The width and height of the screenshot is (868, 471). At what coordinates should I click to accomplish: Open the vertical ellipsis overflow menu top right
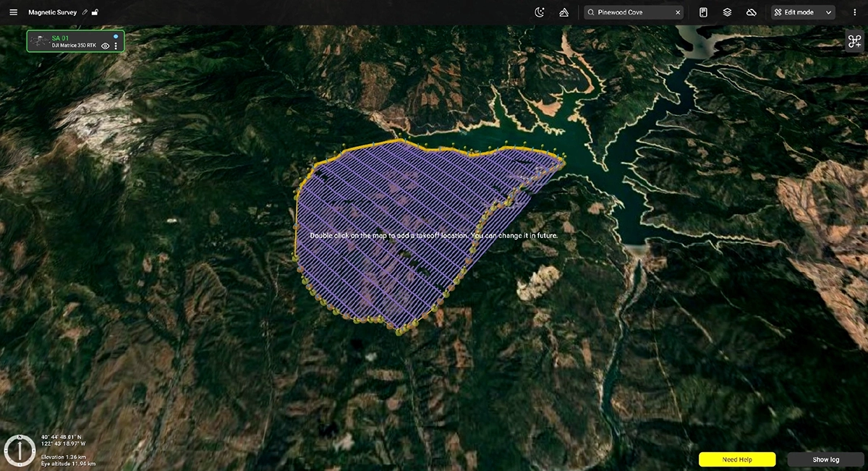pos(856,12)
